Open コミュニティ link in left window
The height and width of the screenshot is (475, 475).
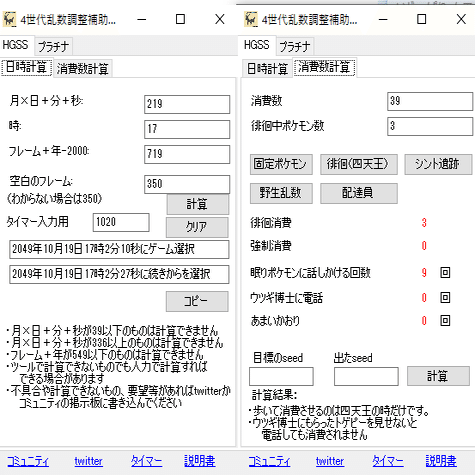28,461
